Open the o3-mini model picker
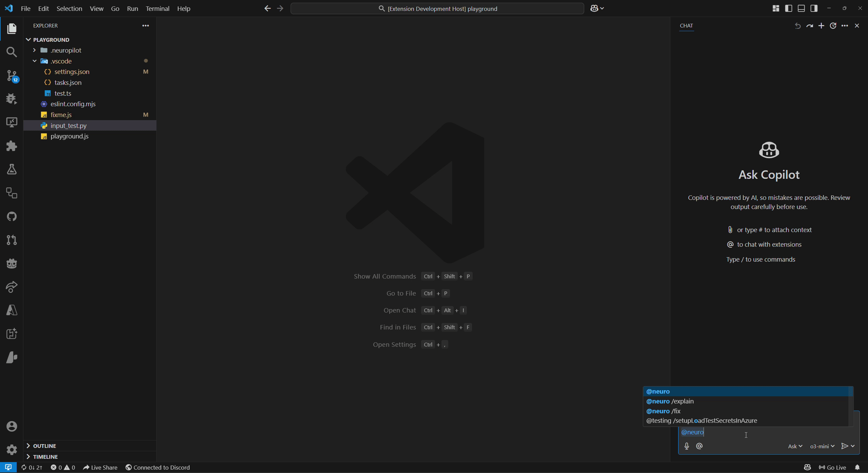The image size is (868, 473). pyautogui.click(x=822, y=447)
